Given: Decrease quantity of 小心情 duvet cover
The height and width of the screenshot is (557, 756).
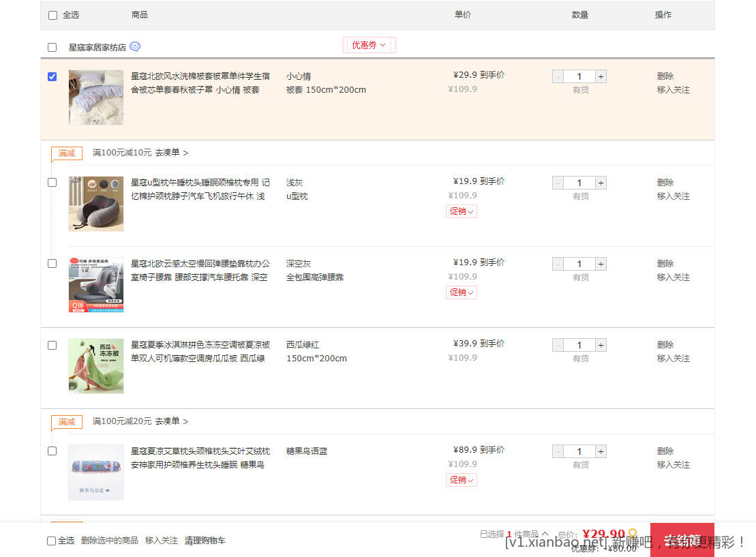Looking at the screenshot, I should (558, 76).
